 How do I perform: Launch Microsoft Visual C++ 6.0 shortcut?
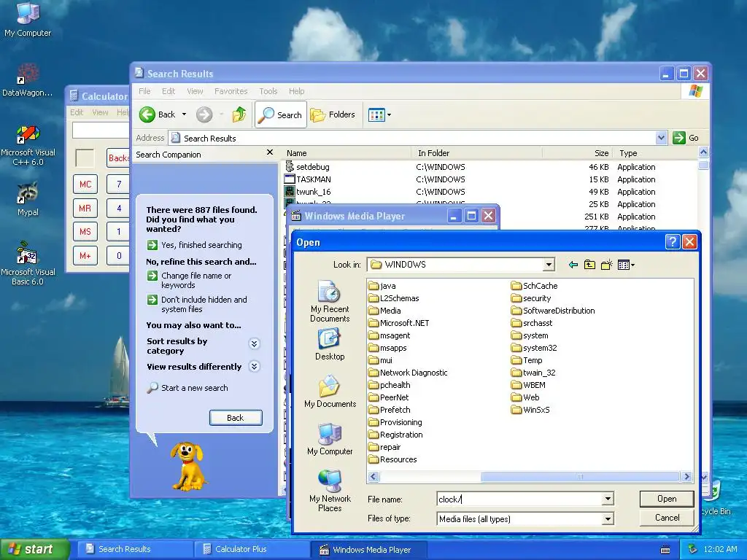click(x=28, y=145)
